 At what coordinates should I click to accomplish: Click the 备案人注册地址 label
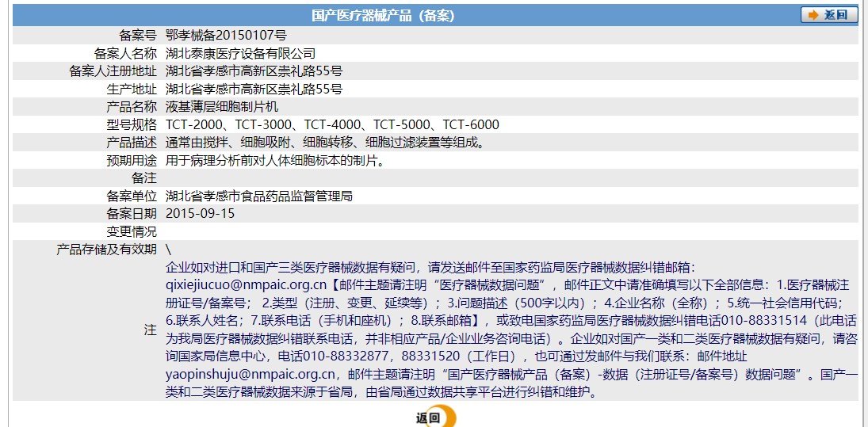pos(113,71)
